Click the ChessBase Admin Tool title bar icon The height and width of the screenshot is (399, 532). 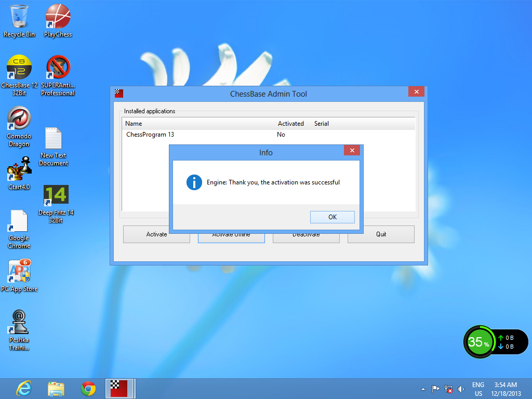click(x=119, y=94)
